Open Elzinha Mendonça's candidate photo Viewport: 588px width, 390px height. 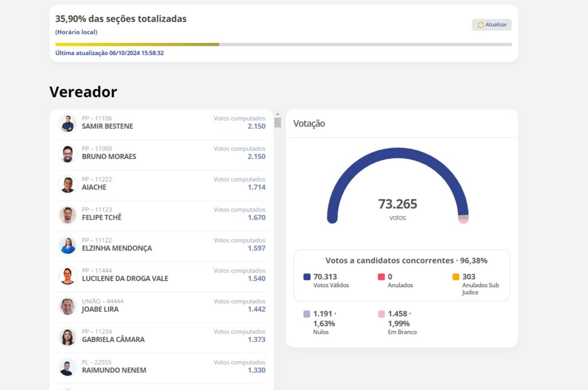tap(68, 246)
